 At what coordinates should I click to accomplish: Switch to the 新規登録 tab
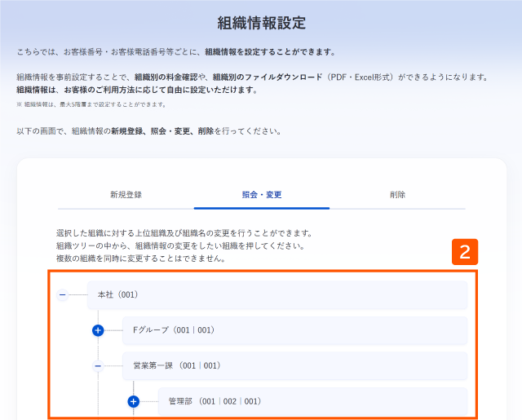(x=126, y=195)
